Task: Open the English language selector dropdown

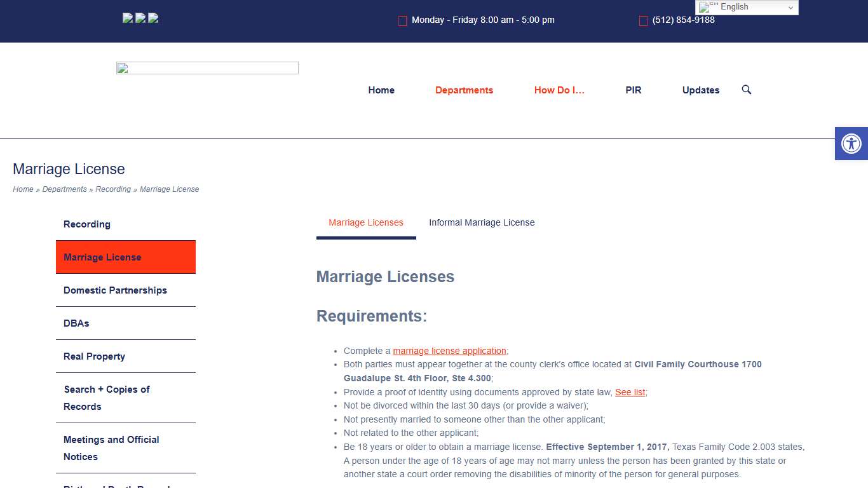Action: [747, 8]
